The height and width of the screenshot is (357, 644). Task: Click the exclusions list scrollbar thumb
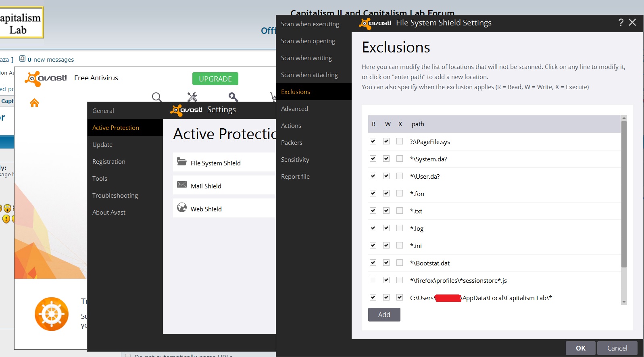coord(624,194)
